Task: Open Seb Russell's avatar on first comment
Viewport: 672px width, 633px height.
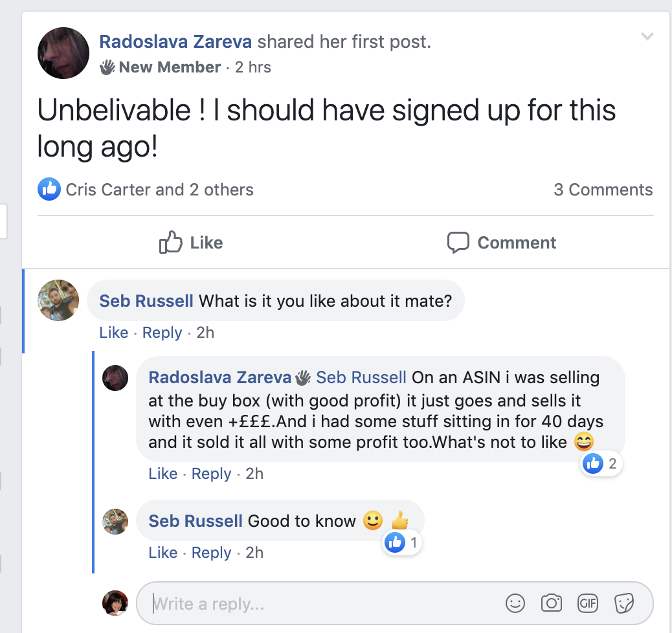Action: [x=59, y=300]
